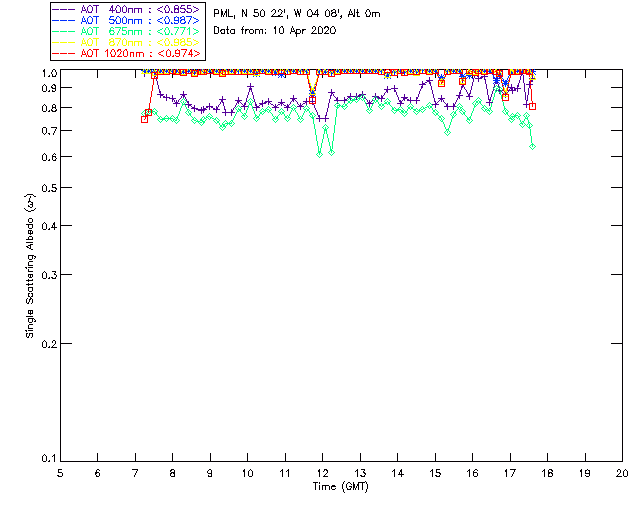Click the last red square point near 17.6

coord(532,106)
